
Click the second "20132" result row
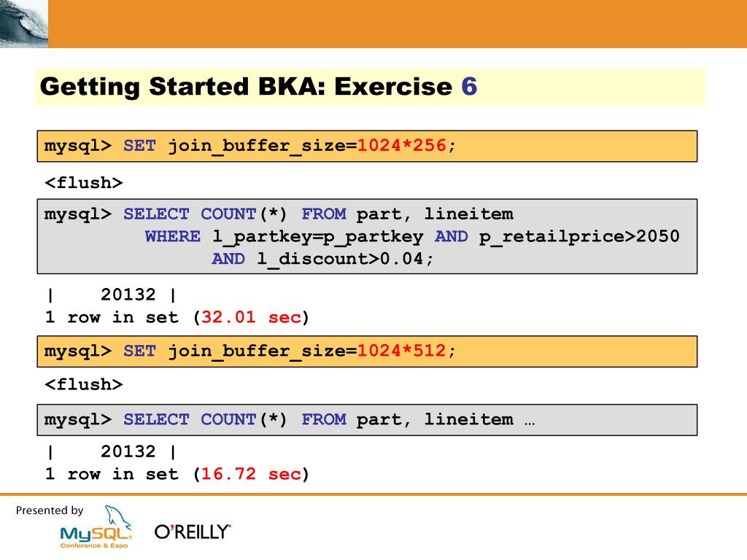click(112, 451)
